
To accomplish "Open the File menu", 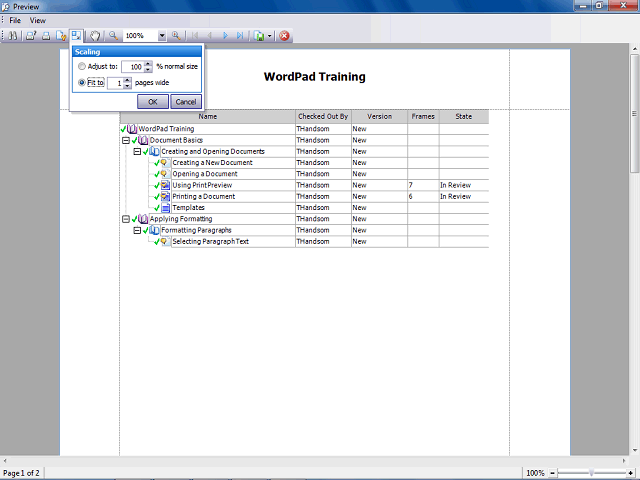I will [x=15, y=20].
